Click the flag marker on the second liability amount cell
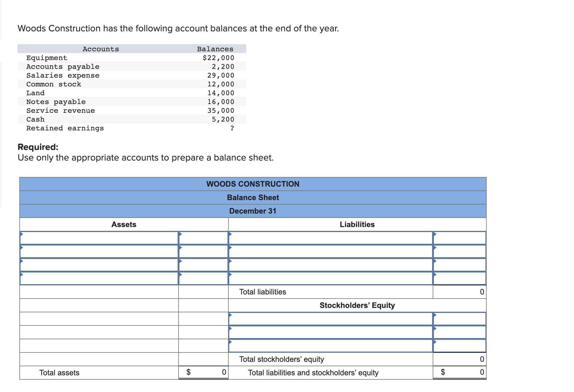574x392 pixels. [x=435, y=247]
